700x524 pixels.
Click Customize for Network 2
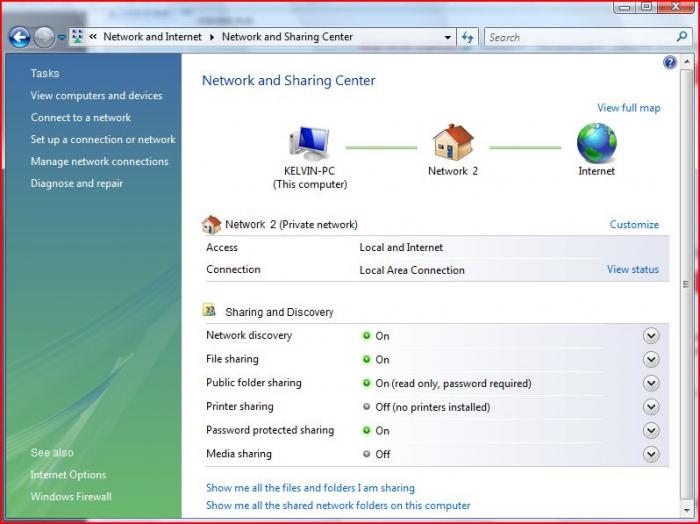pos(634,225)
